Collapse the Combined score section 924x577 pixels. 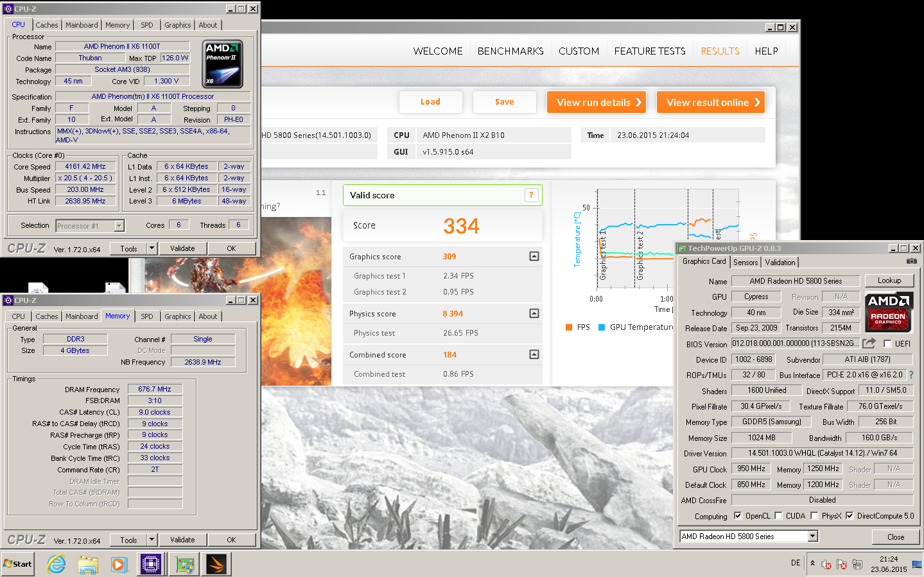click(x=534, y=354)
